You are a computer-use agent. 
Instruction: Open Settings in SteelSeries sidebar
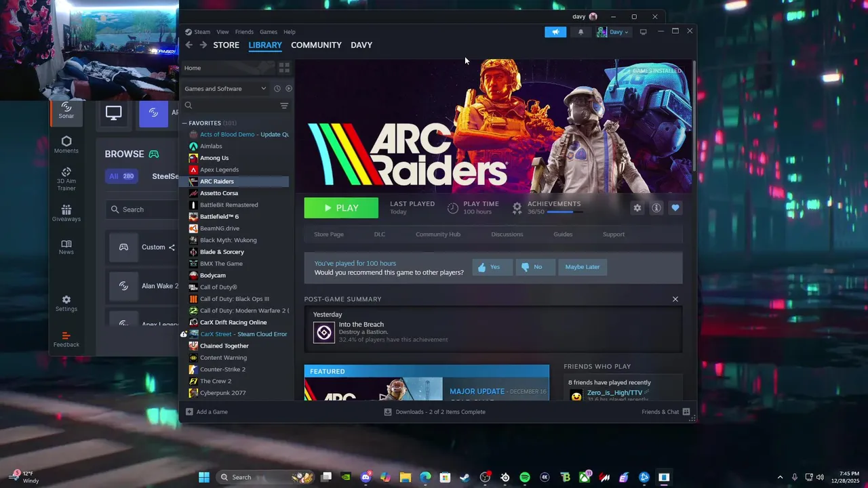coord(66,303)
